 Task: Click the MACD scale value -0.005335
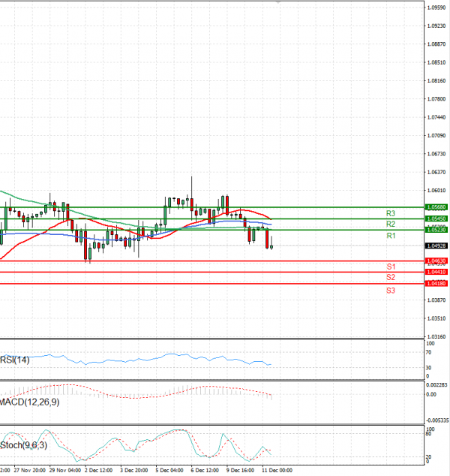[437, 420]
